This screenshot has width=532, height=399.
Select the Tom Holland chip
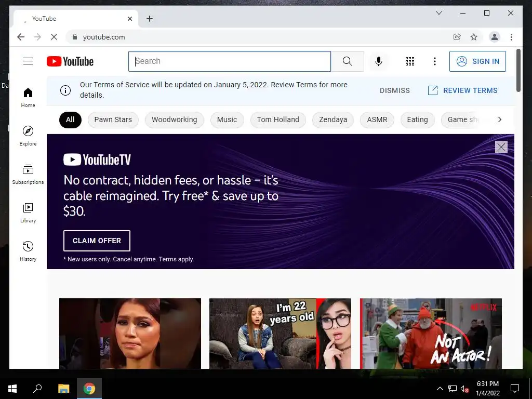pyautogui.click(x=278, y=120)
